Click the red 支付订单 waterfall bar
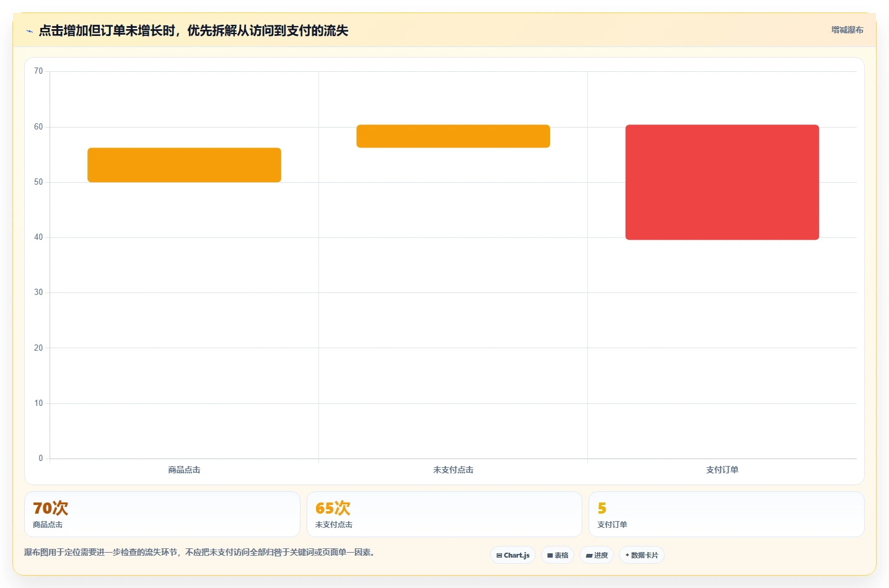 pos(722,182)
